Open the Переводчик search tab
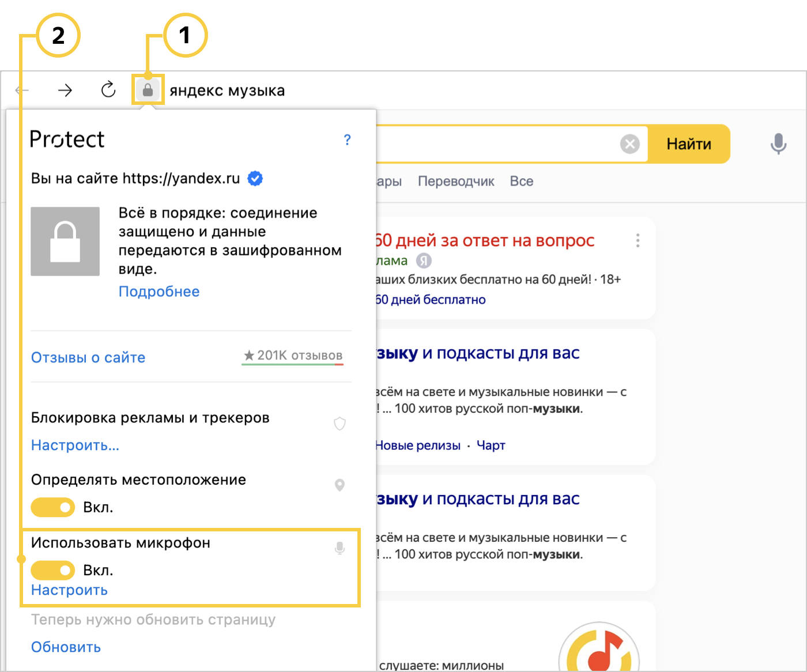 (456, 181)
